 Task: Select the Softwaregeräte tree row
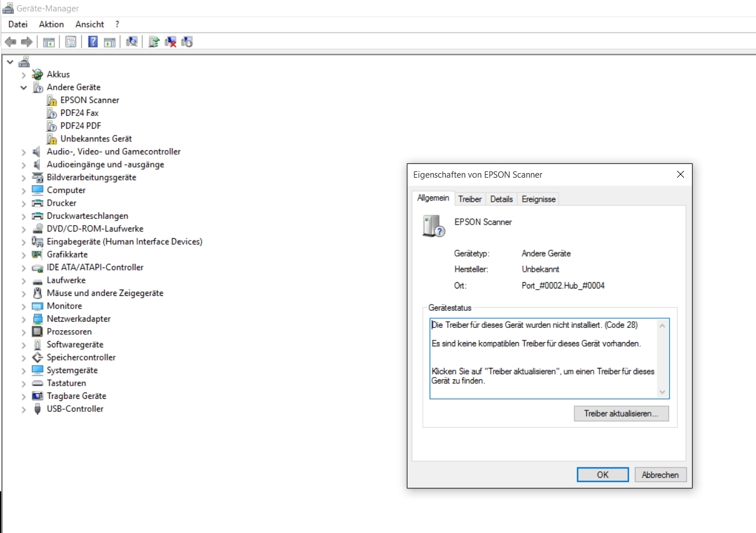pos(75,344)
